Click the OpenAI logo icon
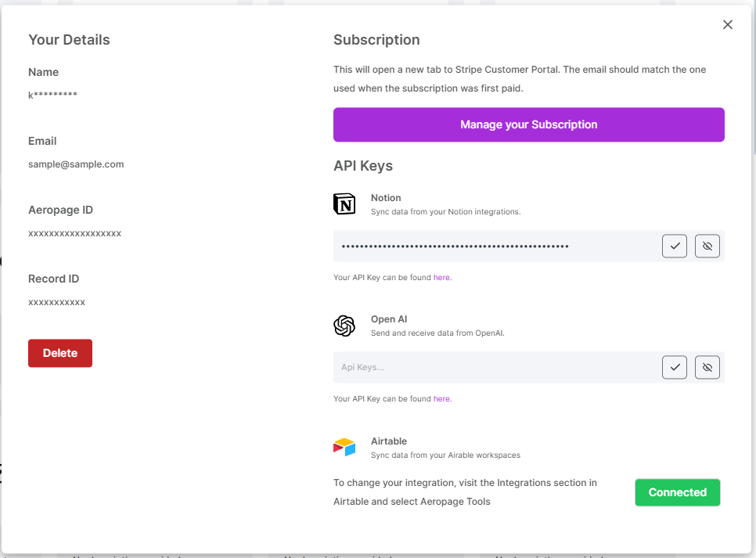Viewport: 756px width, 558px height. [x=344, y=326]
